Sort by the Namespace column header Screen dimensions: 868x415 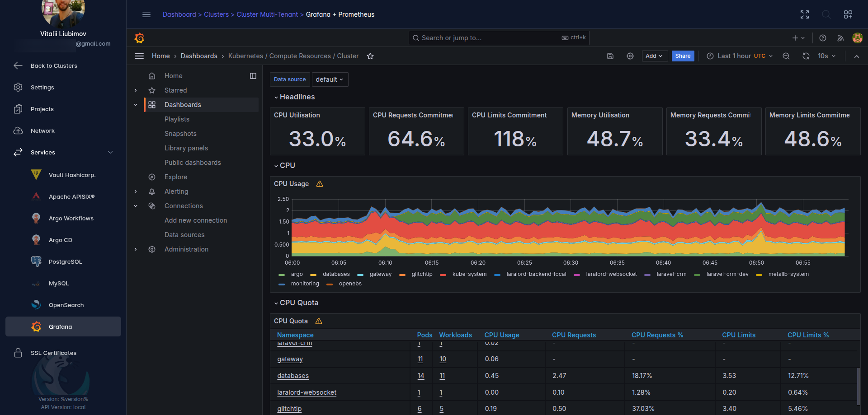pos(295,335)
